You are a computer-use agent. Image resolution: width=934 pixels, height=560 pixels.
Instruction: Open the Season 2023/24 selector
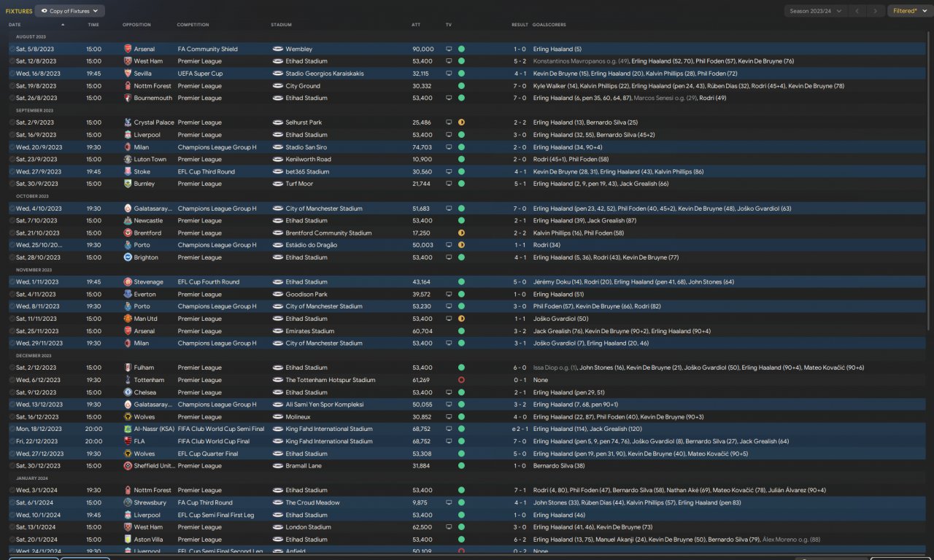[x=816, y=11]
